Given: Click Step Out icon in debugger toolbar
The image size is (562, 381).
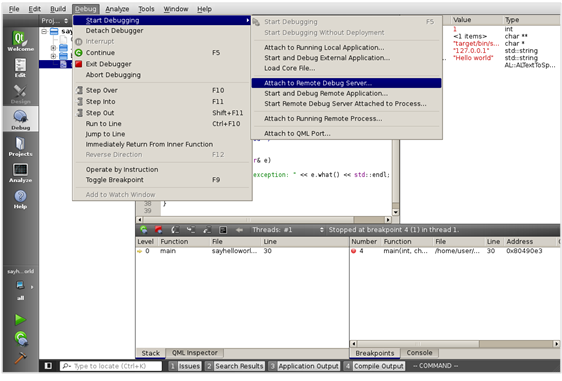Looking at the screenshot, I should [207, 230].
